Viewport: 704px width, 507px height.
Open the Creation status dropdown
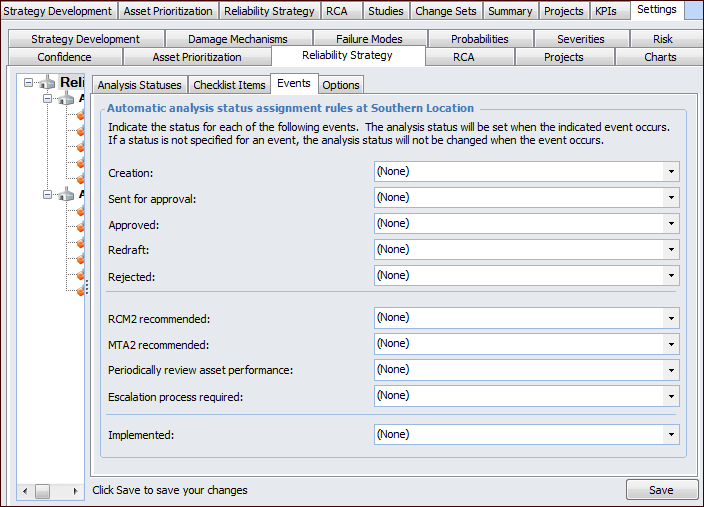click(671, 172)
